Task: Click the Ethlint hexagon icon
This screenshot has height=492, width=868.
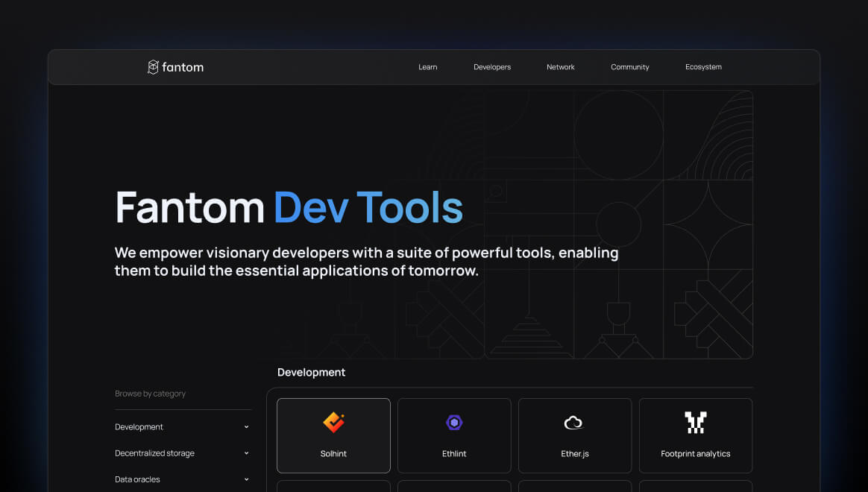Action: point(454,422)
